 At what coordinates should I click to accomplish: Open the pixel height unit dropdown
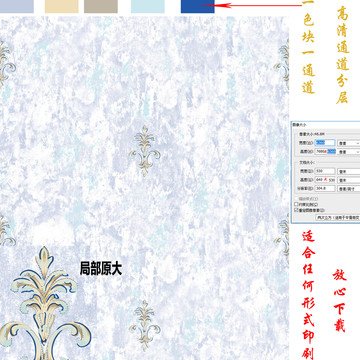click(349, 152)
